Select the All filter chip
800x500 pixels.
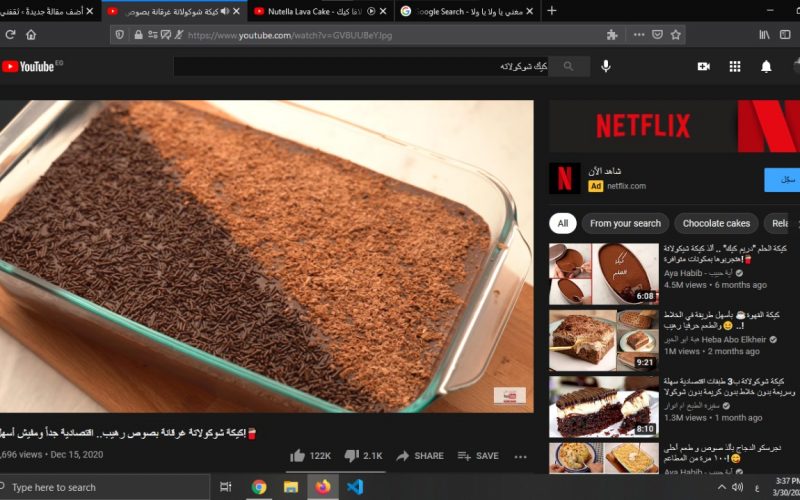point(563,223)
